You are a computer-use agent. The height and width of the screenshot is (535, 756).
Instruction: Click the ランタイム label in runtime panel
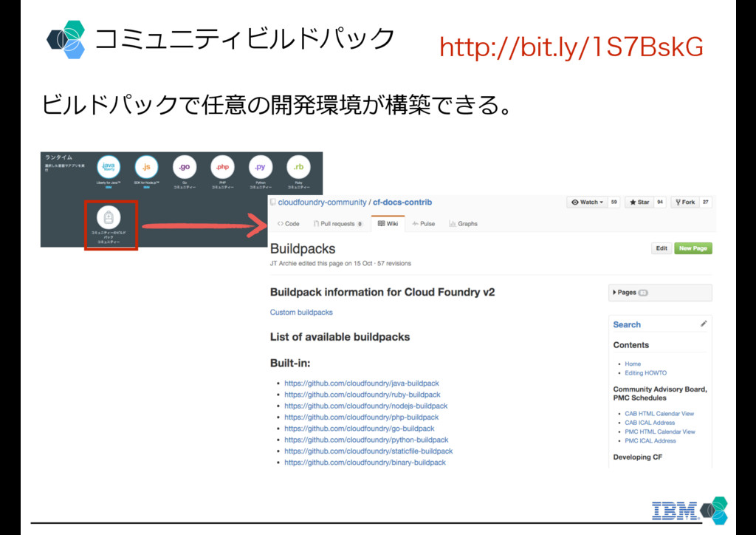59,157
